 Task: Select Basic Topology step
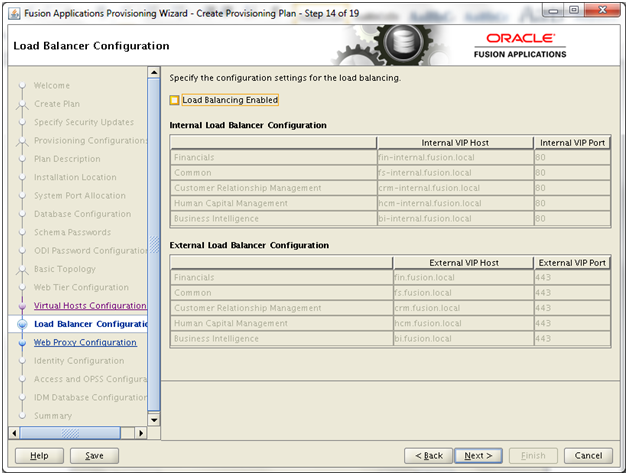pyautogui.click(x=64, y=269)
